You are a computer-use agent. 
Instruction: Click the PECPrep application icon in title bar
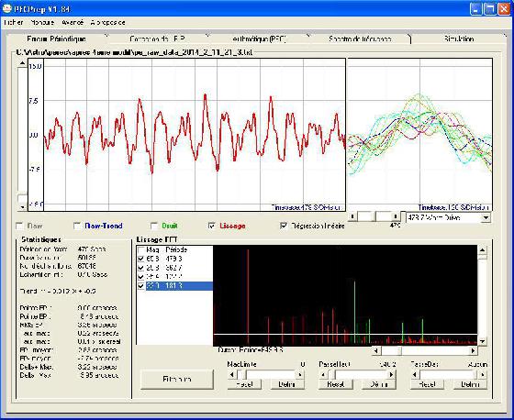(x=6, y=8)
